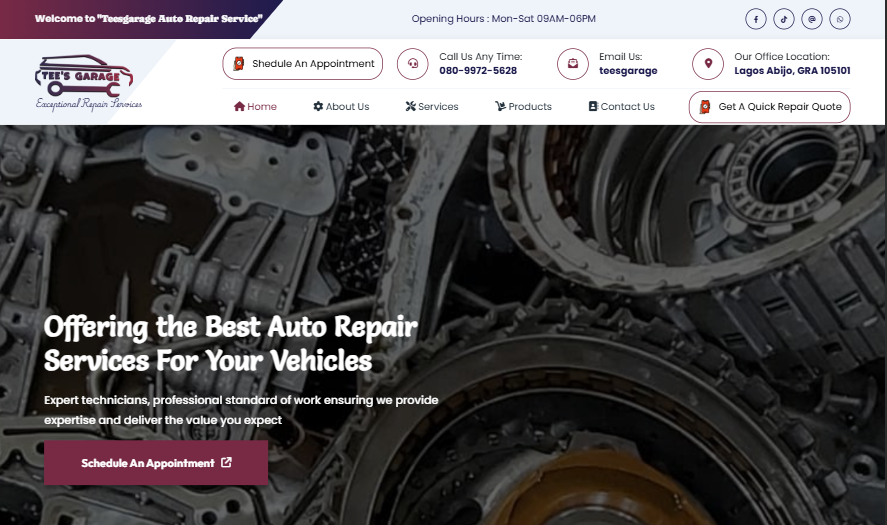Click the Opening Hours Mon-Sat text

pos(503,19)
